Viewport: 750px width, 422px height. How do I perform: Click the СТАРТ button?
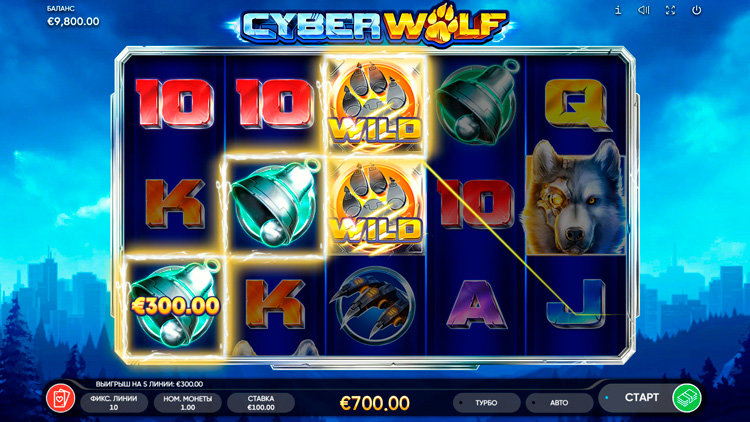pos(641,398)
